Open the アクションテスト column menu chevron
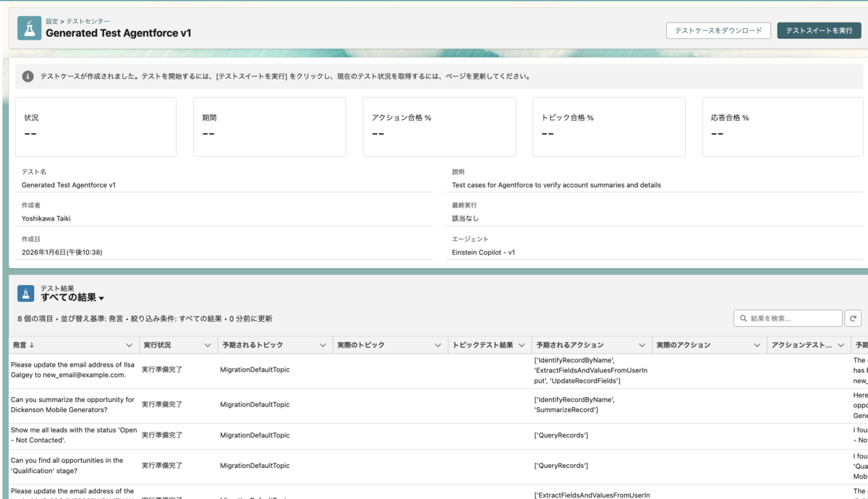The image size is (868, 499). pyautogui.click(x=840, y=345)
